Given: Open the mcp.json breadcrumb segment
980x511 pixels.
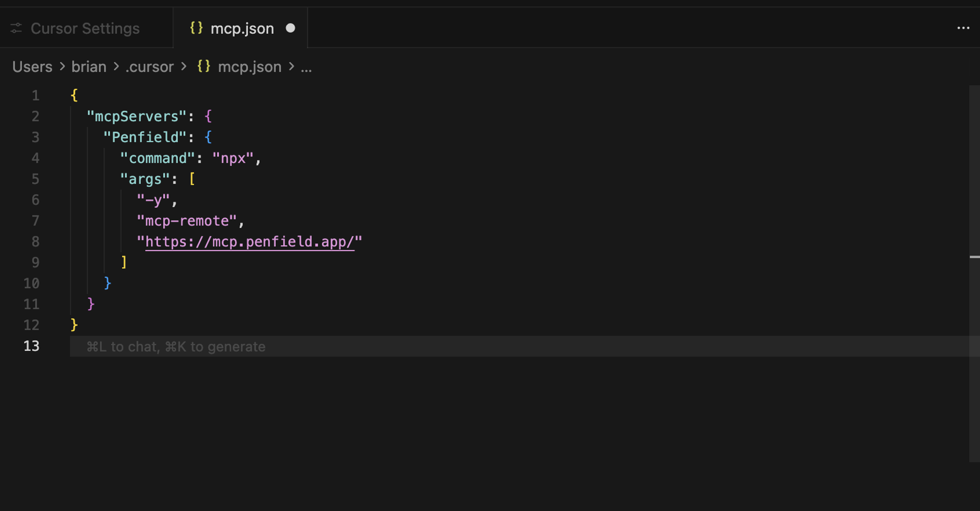Looking at the screenshot, I should click(x=250, y=67).
